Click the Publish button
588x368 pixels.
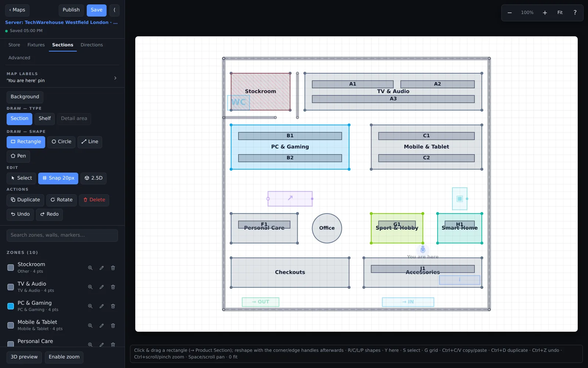click(x=71, y=10)
